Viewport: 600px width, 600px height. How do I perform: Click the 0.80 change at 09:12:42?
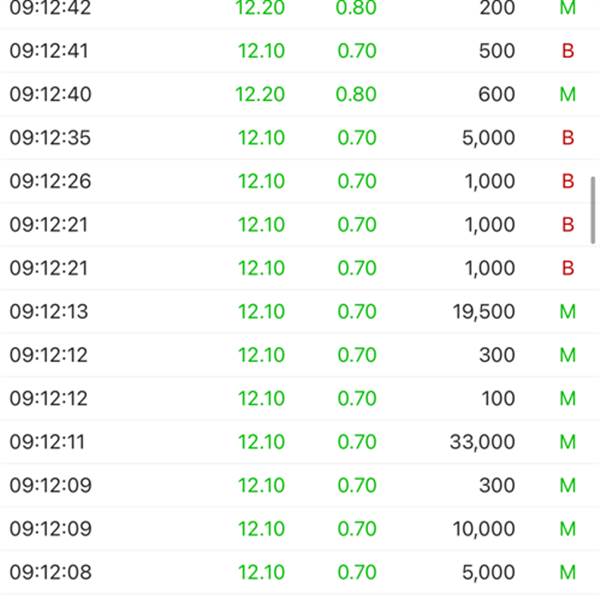[357, 8]
